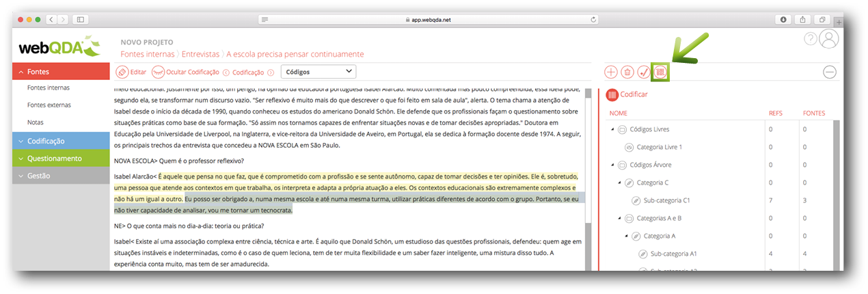Click Fontes internas breadcrumb link
Screen dimensions: 868x294
click(x=147, y=53)
